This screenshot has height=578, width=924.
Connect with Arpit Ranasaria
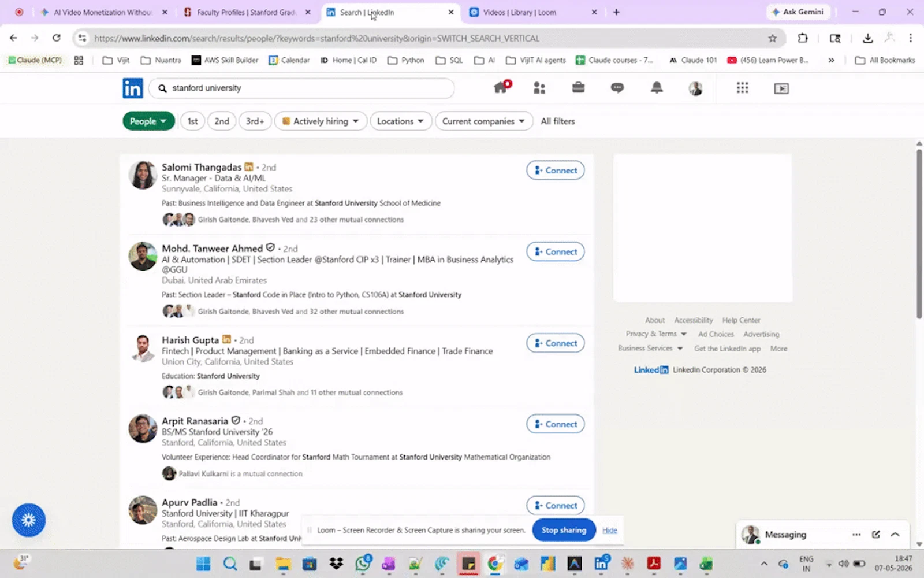tap(556, 424)
